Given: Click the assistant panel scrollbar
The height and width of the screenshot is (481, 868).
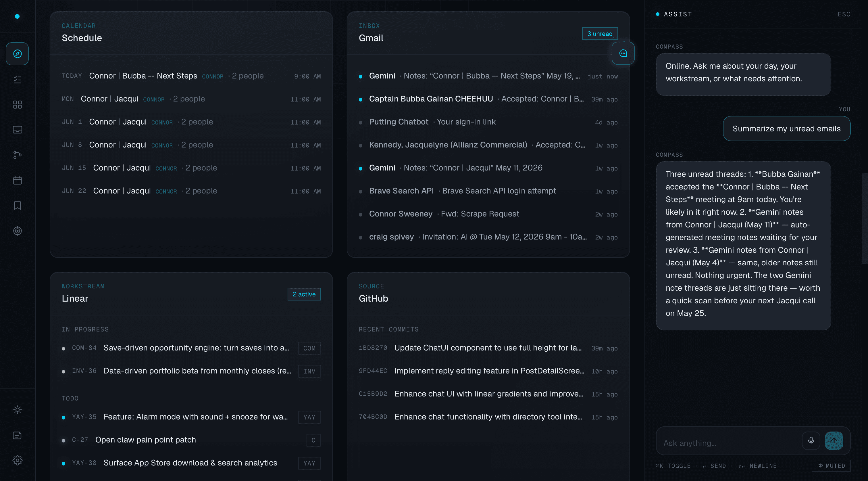Looking at the screenshot, I should click(865, 219).
